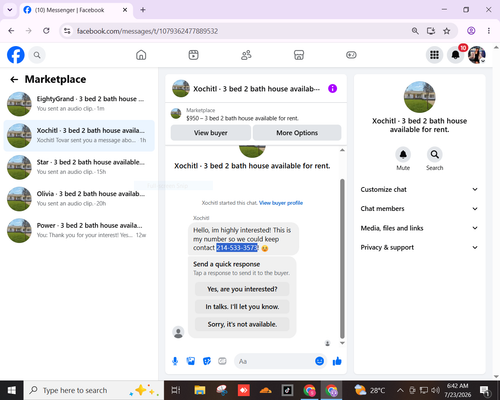
Task: Open Windows Start menu
Action: 12,390
